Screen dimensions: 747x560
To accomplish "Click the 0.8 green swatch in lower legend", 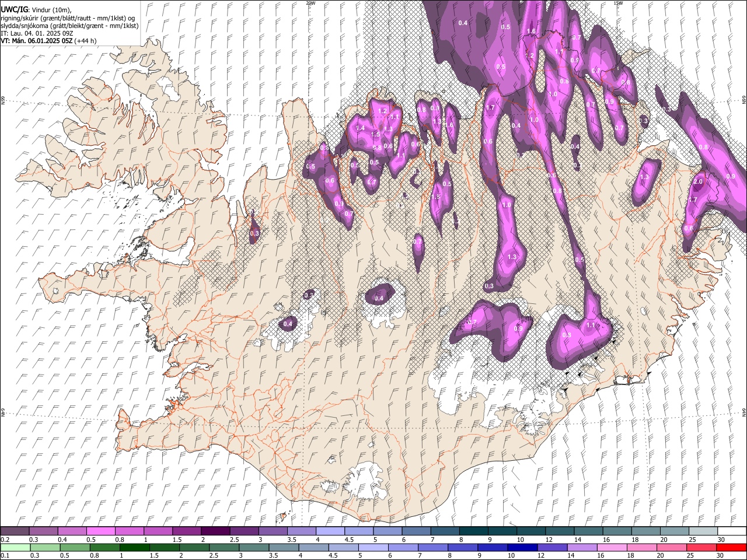I will [104, 547].
